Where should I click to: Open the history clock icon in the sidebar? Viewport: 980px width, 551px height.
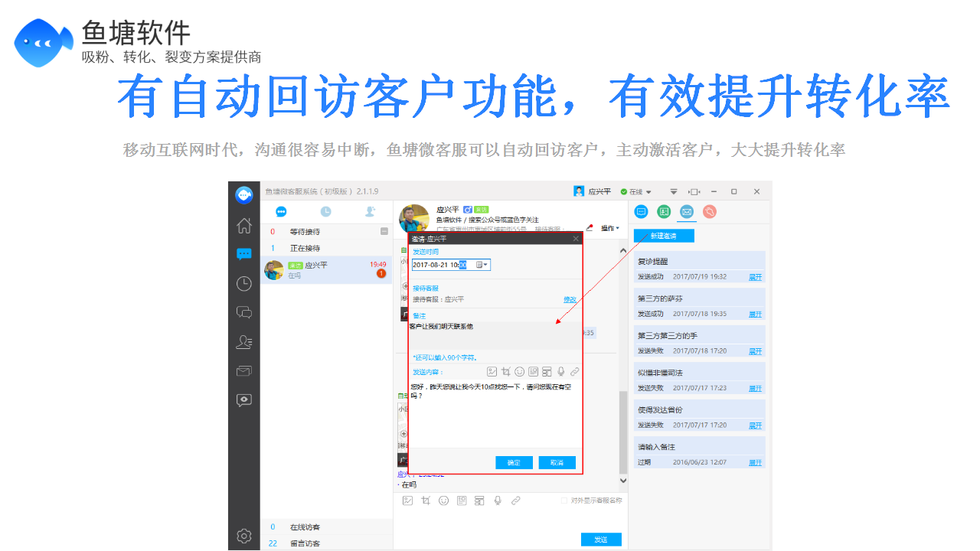[244, 284]
